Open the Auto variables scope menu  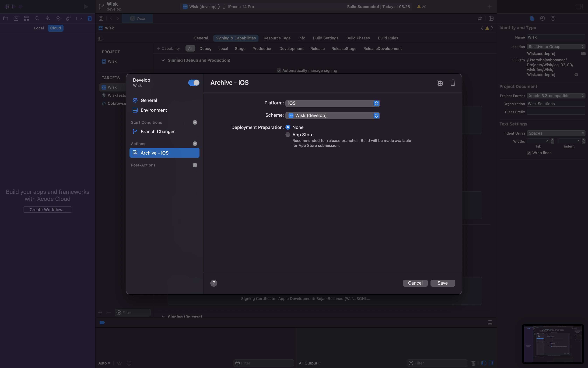(104, 363)
